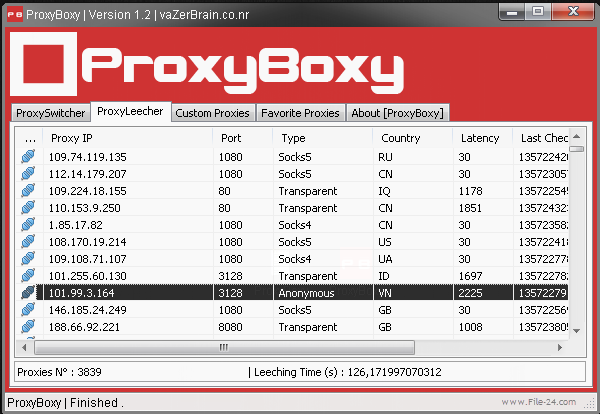Click the 'ProxyBoxy | Finished' status bar text
600x414 pixels.
65,403
